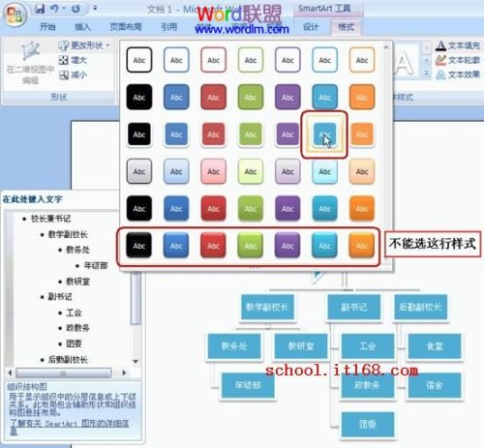Image resolution: width=484 pixels, height=448 pixels.
Task: Click 减小 to shrink shape
Action: pos(73,75)
